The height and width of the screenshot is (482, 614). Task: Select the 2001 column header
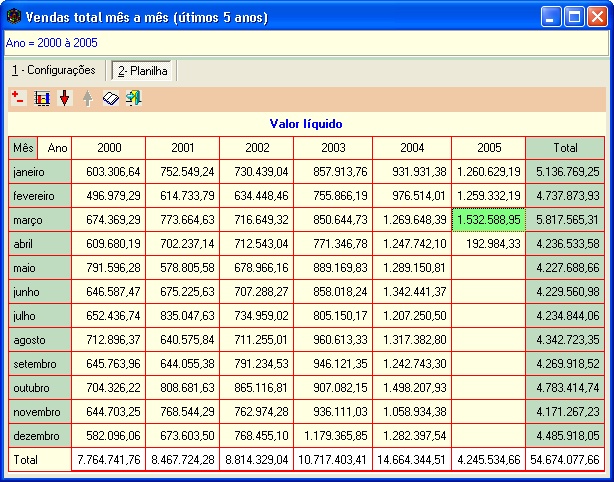183,148
